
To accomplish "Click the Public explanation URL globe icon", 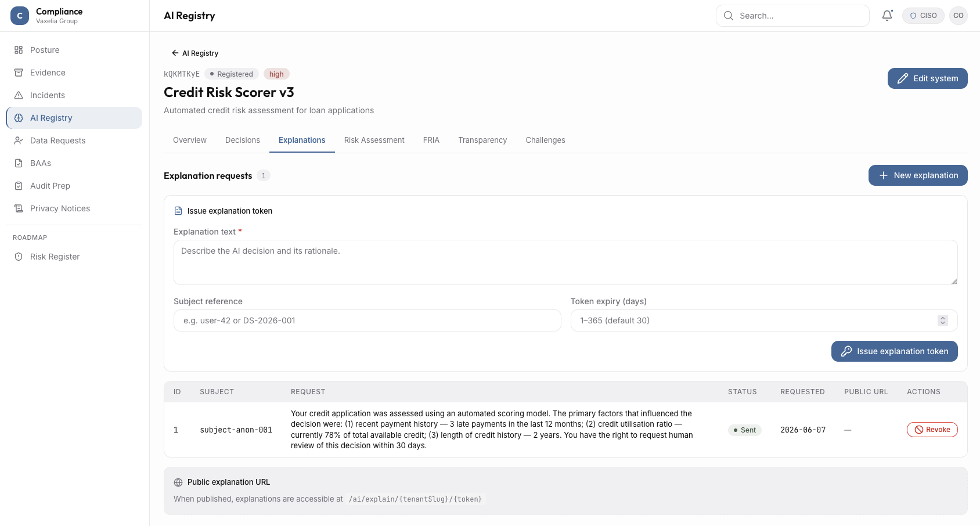I will coord(178,482).
